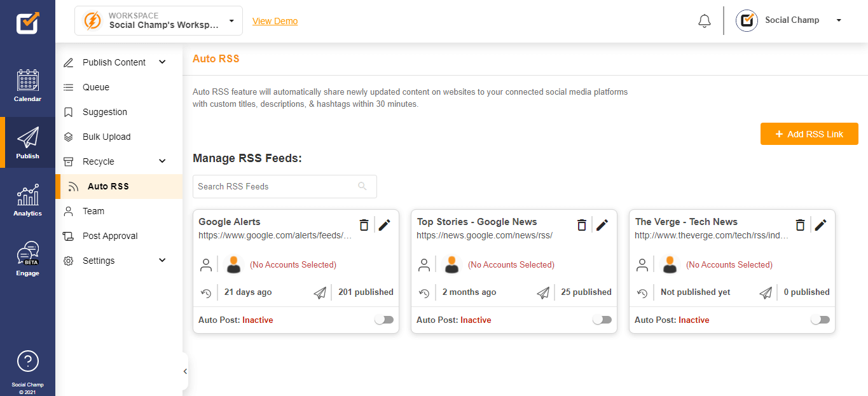The height and width of the screenshot is (396, 868).
Task: Click the 'Not published yet' text
Action: pyautogui.click(x=696, y=292)
